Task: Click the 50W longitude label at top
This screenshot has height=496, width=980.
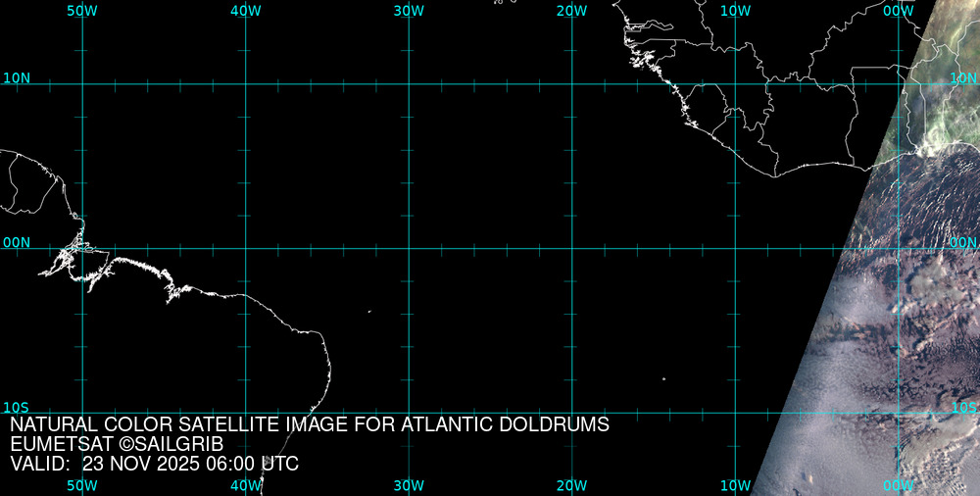Action: pos(82,10)
